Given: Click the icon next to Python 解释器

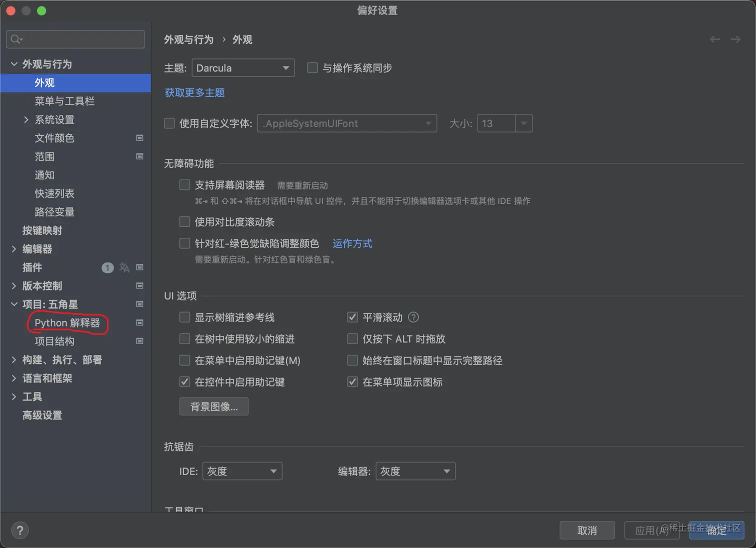Looking at the screenshot, I should point(140,322).
